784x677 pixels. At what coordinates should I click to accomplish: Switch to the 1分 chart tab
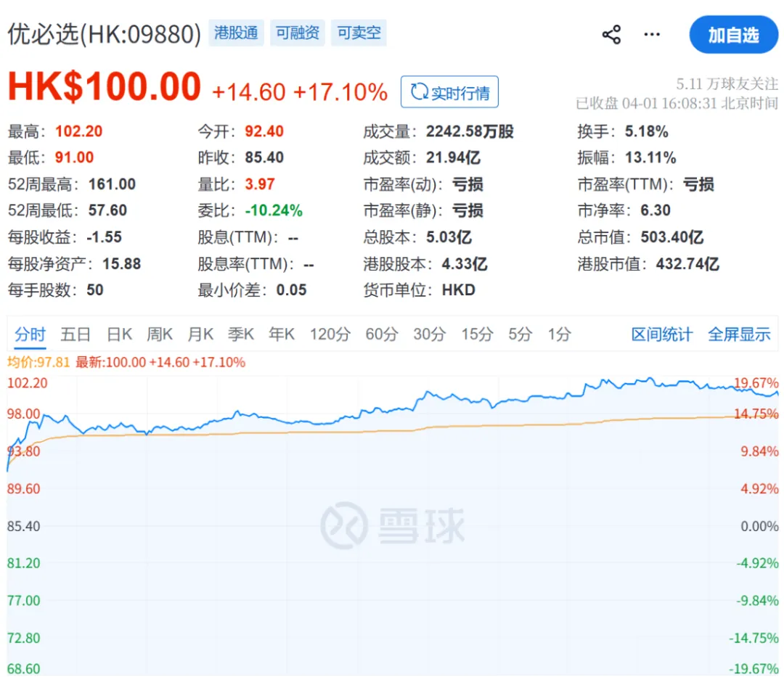(x=559, y=334)
